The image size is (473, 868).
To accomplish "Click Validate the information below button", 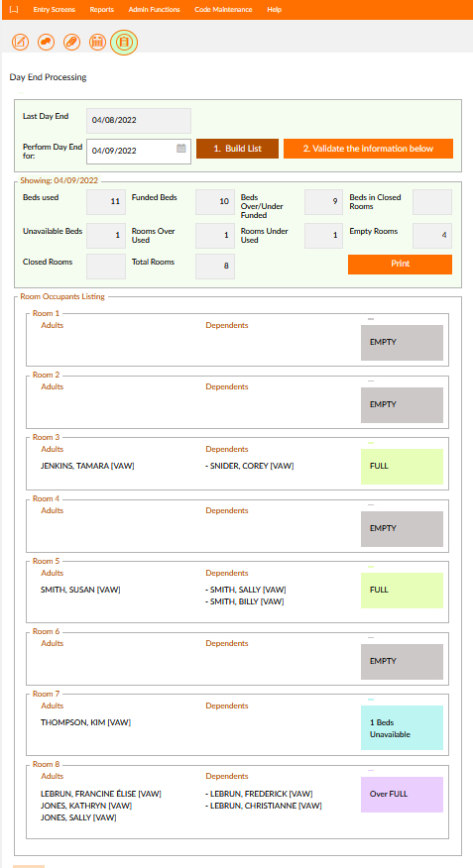I will click(368, 149).
